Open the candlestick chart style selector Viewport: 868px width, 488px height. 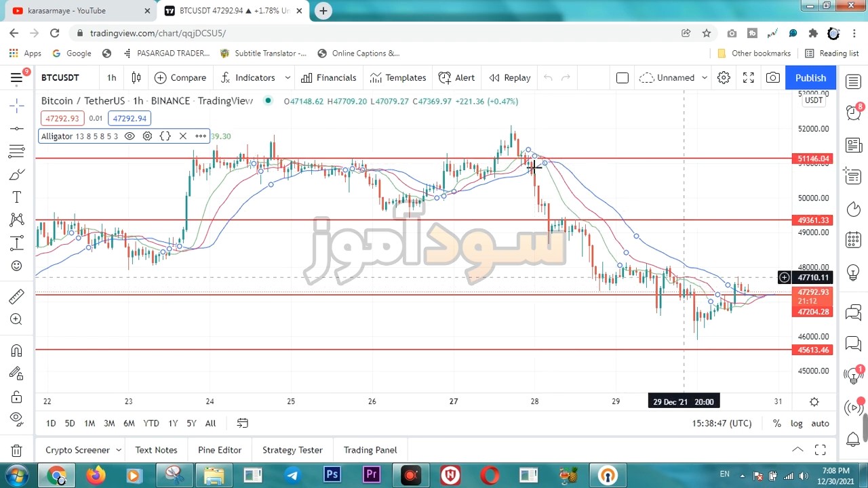[136, 77]
